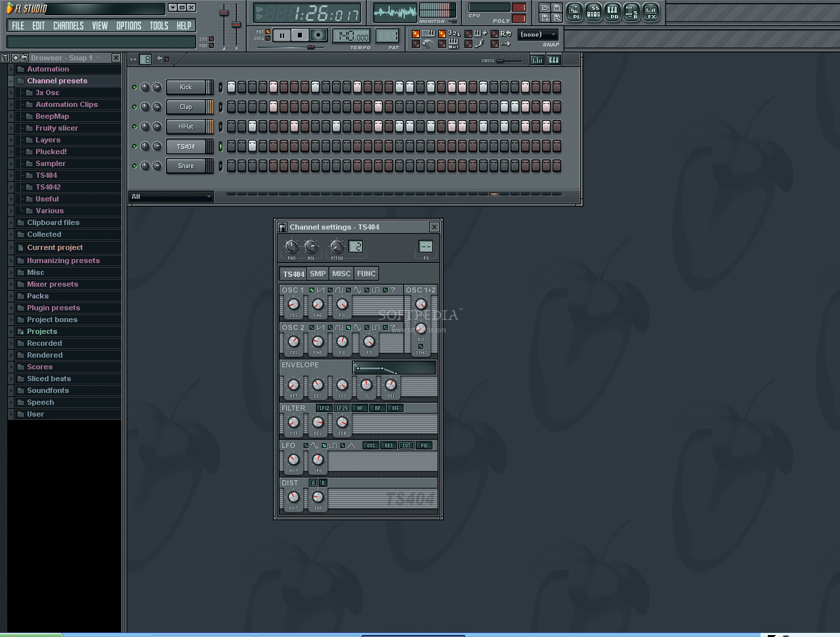Click the graph editor icon in step sequencer

pyautogui.click(x=537, y=60)
